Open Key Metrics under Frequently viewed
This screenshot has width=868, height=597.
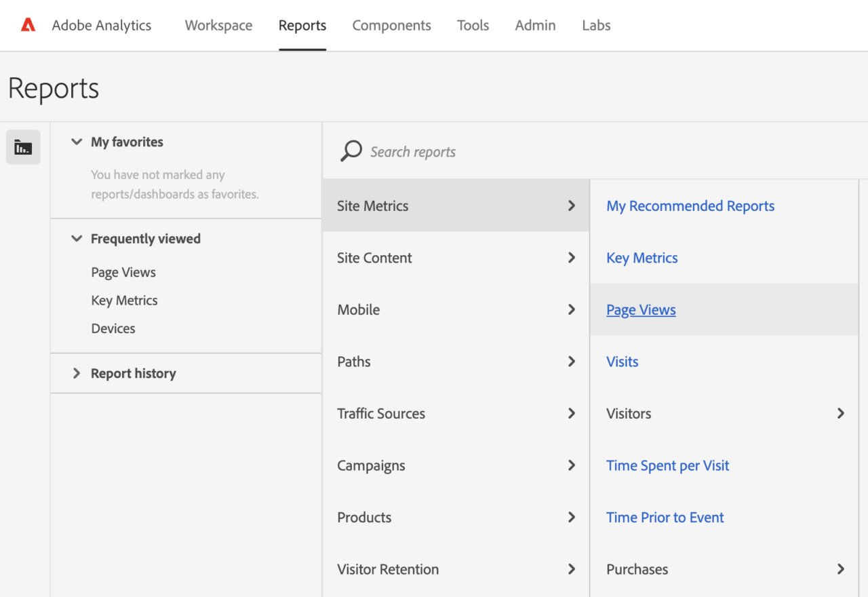tap(124, 301)
